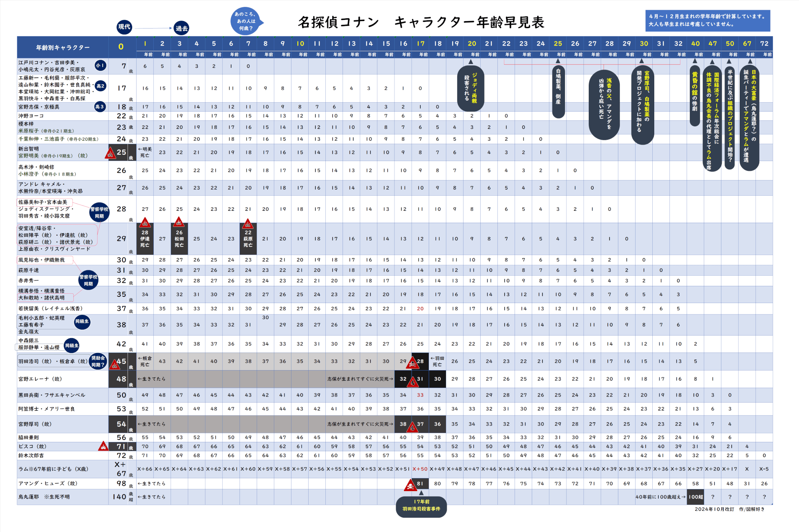This screenshot has height=532, width=799.
Task: Click the flame icon above 萩原死亡 cell
Action: 248,223
